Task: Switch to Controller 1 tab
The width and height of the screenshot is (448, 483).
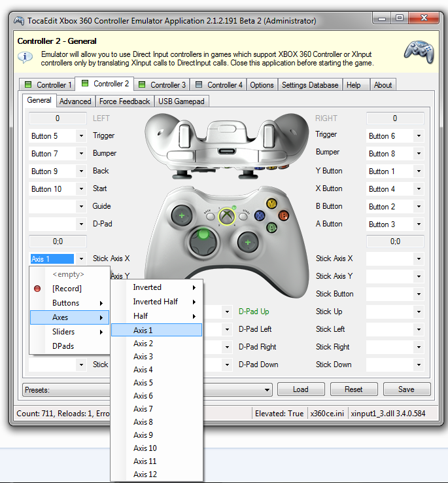Action: point(47,84)
